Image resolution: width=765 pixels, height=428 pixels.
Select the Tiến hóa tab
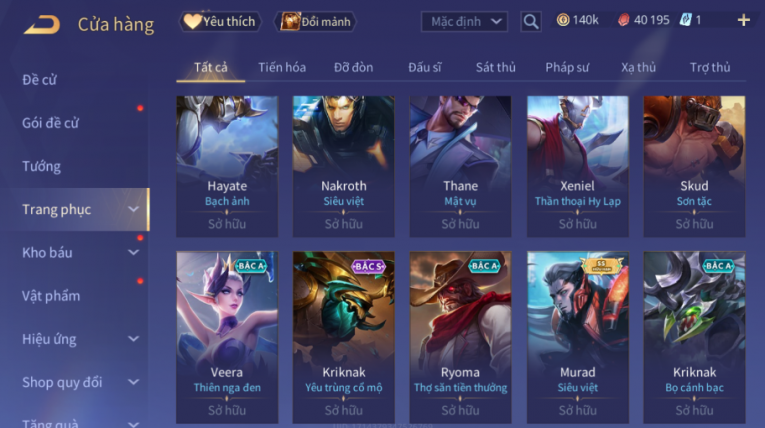click(282, 67)
